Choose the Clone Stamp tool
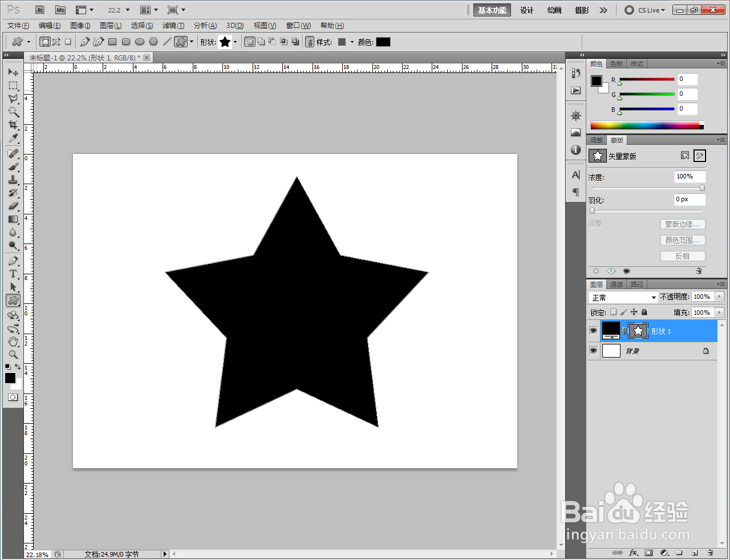Image resolution: width=730 pixels, height=560 pixels. 13,180
